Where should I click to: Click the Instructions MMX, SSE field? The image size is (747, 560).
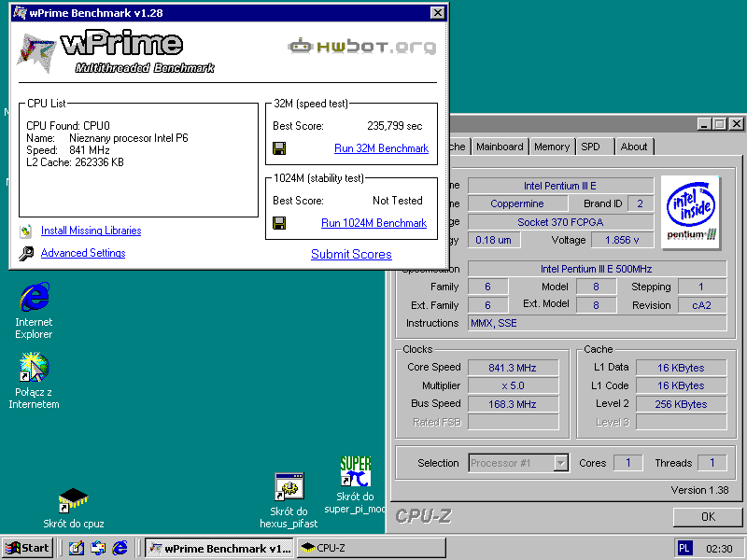point(598,323)
